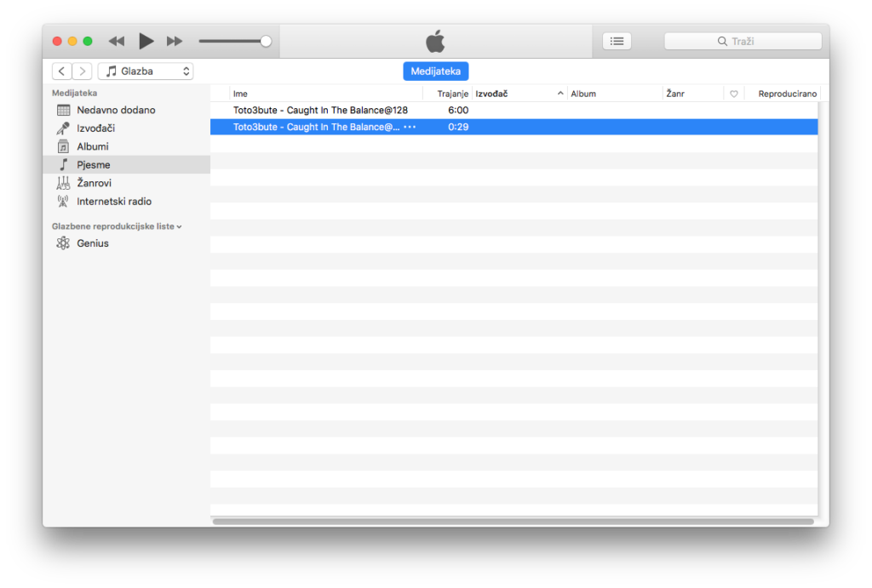Open the three-dot menu on the selected song
872x588 pixels.
(410, 127)
